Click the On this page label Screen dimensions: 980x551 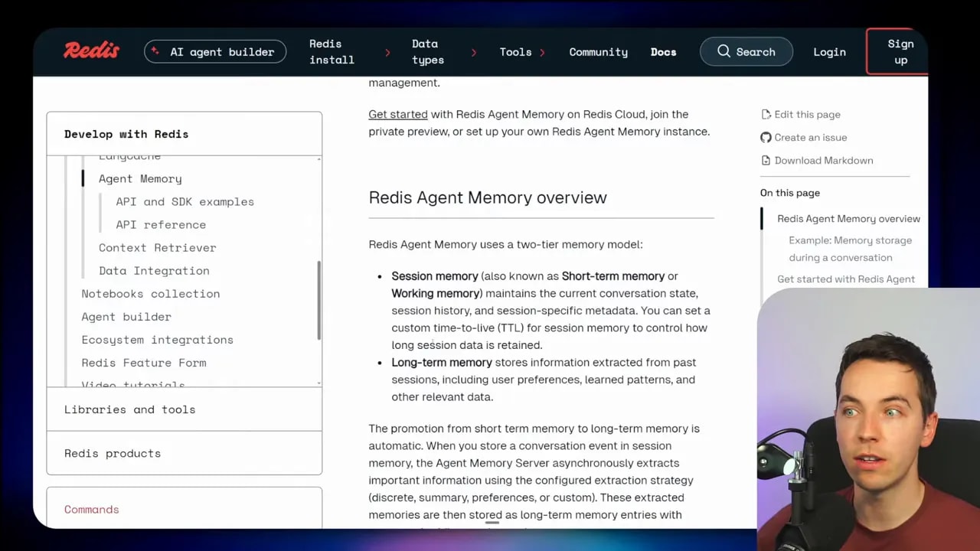click(789, 193)
